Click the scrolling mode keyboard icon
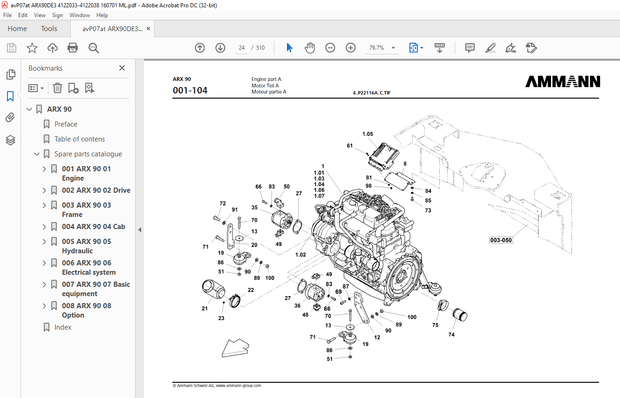This screenshot has height=398, width=620. 440,48
